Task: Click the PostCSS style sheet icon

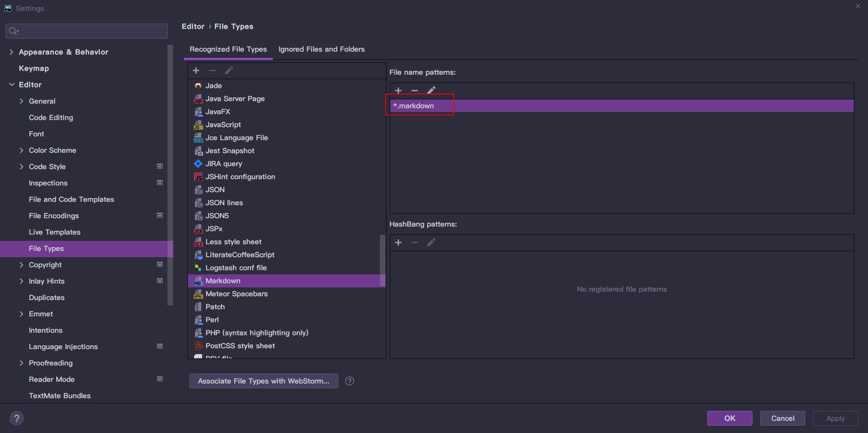Action: click(x=198, y=346)
